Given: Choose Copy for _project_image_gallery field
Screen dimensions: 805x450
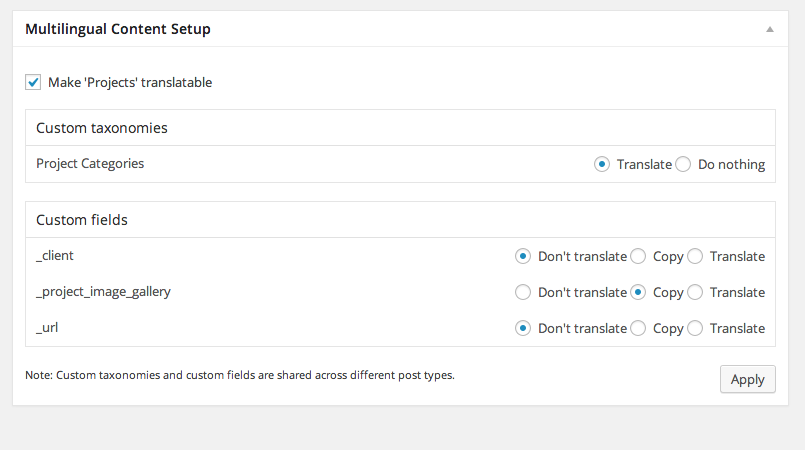Looking at the screenshot, I should tap(638, 292).
